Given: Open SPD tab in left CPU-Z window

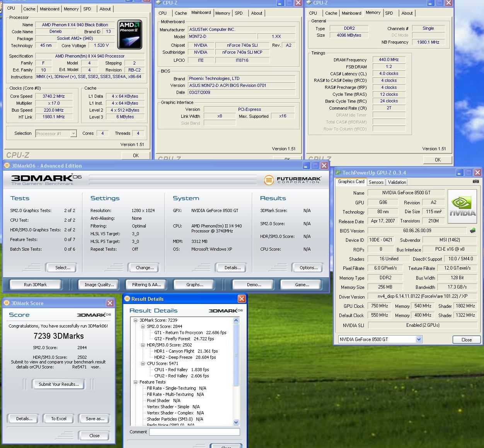Looking at the screenshot, I should 87,9.
